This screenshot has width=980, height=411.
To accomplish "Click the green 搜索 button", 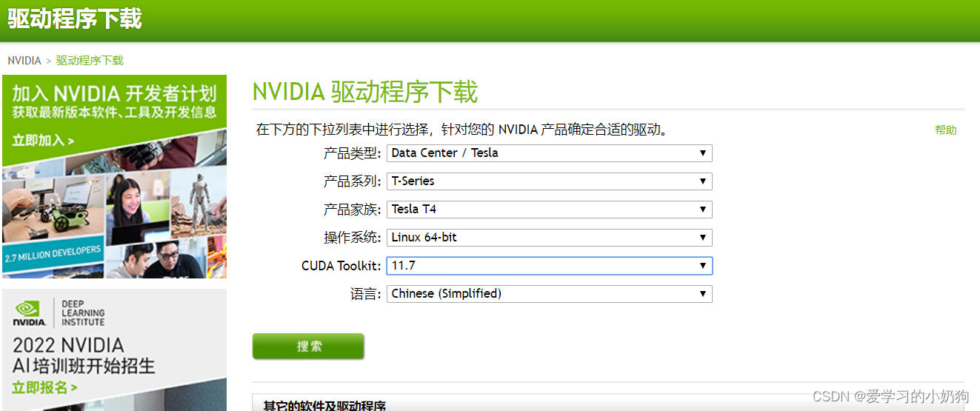I will click(x=308, y=347).
